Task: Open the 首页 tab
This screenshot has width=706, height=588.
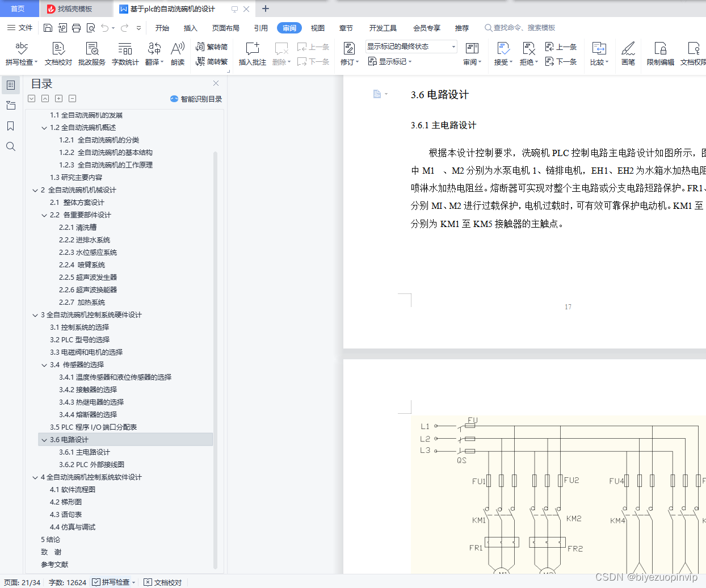Action: pos(18,9)
